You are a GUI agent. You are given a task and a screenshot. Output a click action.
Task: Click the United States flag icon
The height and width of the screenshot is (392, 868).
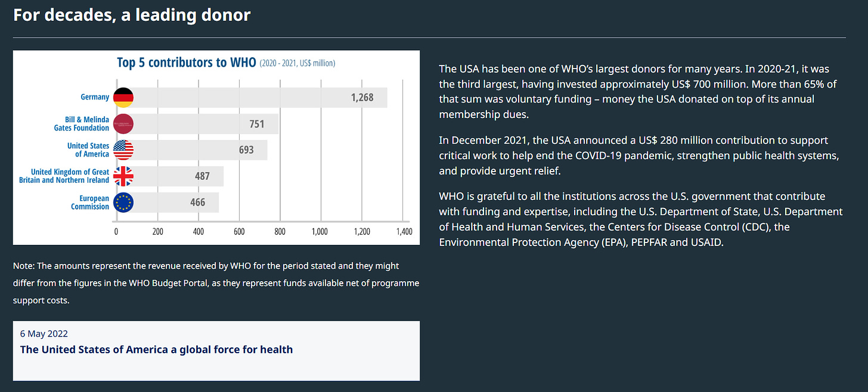coord(123,150)
